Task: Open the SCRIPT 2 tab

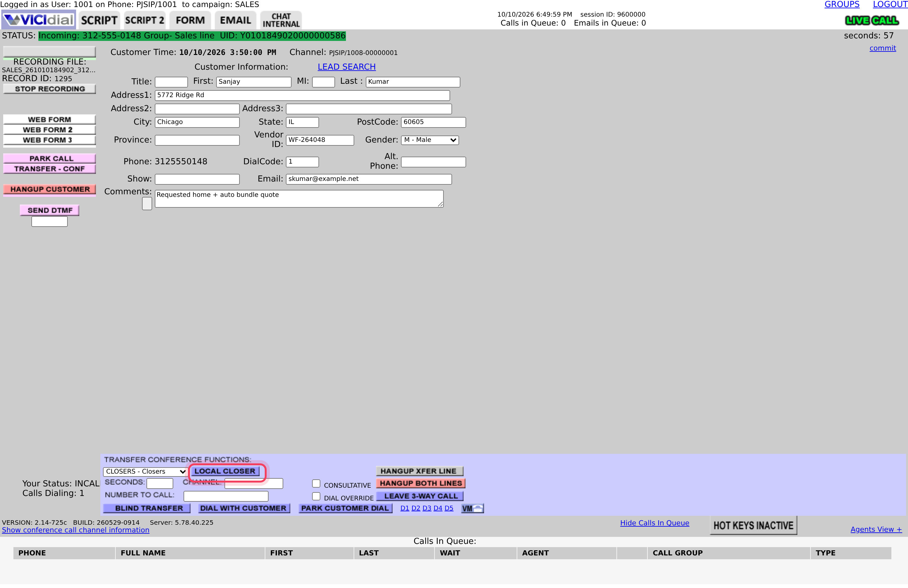Action: pyautogui.click(x=145, y=20)
